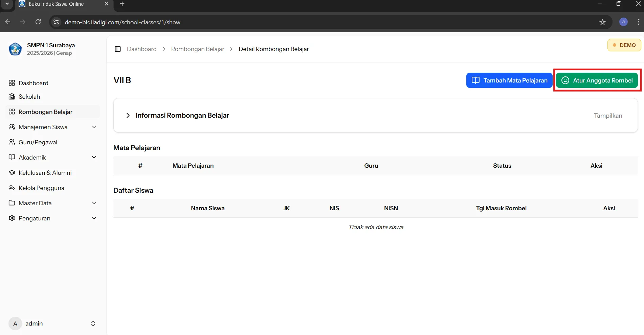644x335 pixels.
Task: Go back with the browser back arrow
Action: click(x=8, y=22)
